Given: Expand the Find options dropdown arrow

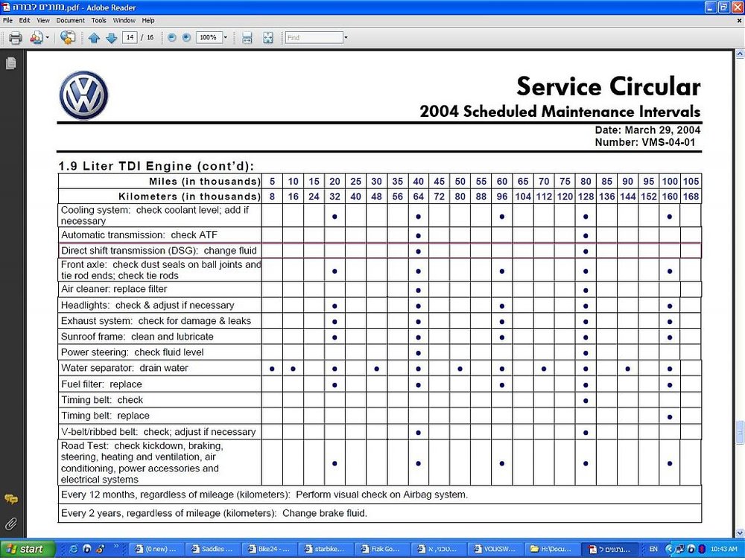Looking at the screenshot, I should 346,37.
